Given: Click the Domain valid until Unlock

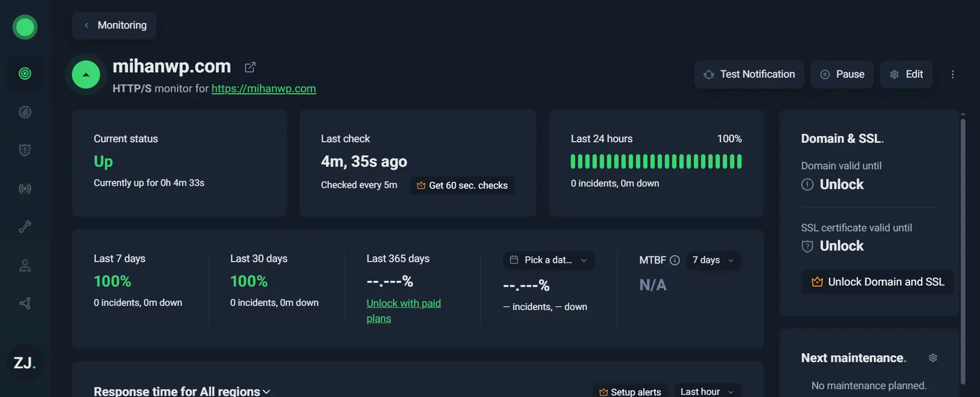Looking at the screenshot, I should point(841,184).
